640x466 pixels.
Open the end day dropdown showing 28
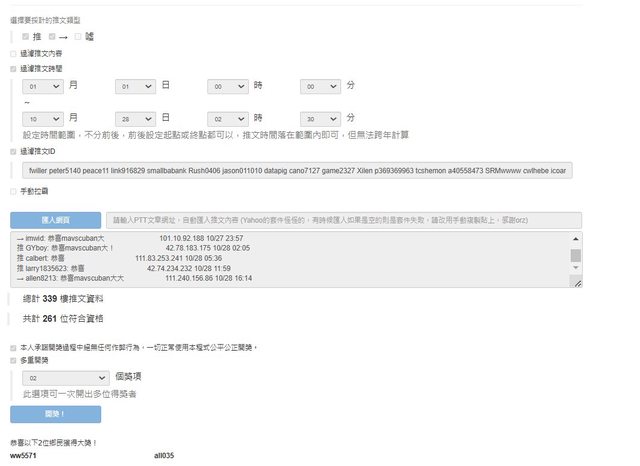135,117
